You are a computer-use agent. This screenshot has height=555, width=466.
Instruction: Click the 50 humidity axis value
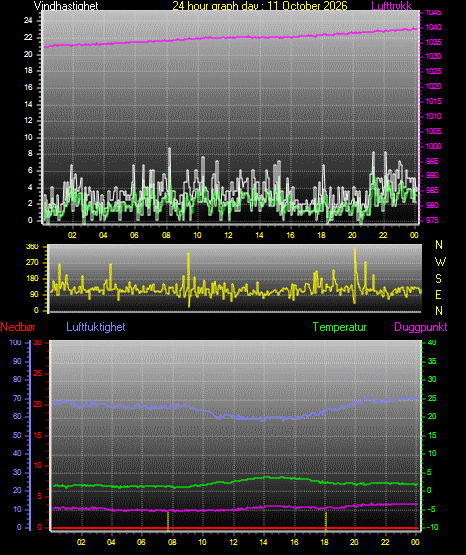(17, 435)
